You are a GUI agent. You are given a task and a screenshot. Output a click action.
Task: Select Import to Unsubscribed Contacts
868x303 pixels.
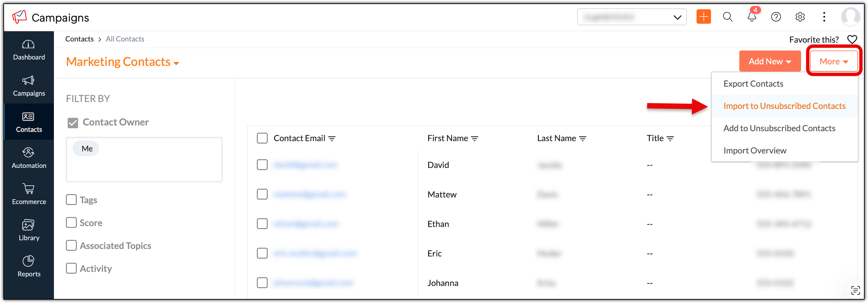point(784,106)
